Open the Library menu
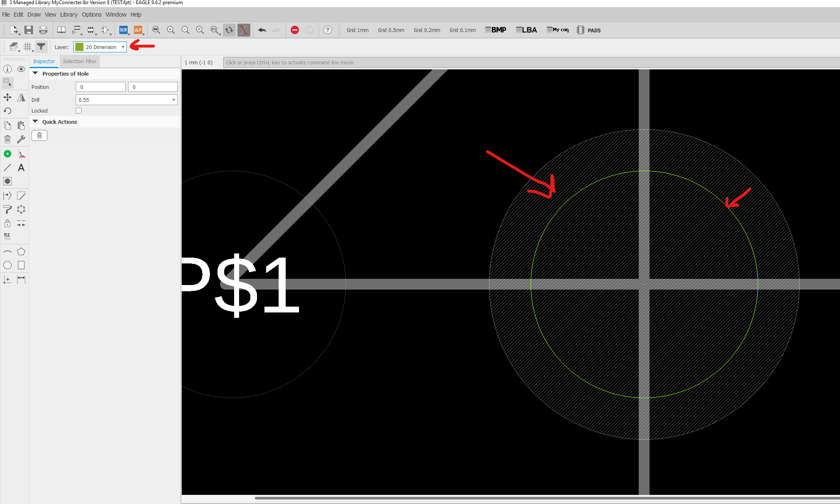The image size is (840, 504). 69,15
